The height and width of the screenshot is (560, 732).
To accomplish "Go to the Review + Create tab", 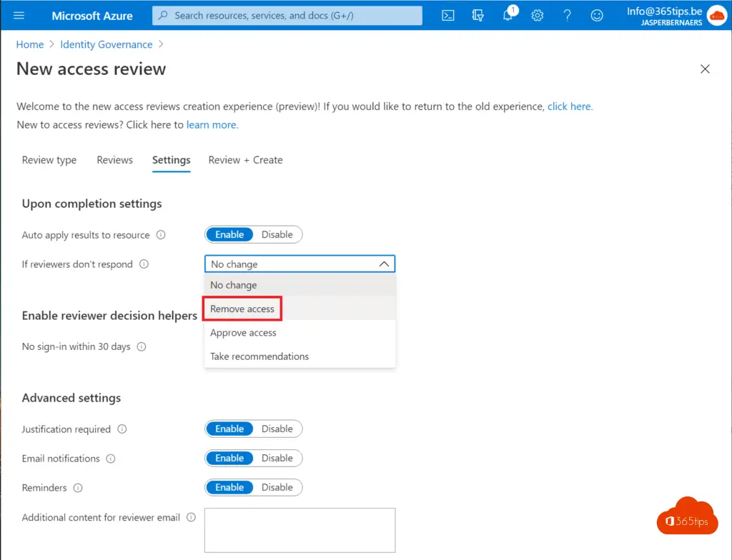I will pos(246,160).
